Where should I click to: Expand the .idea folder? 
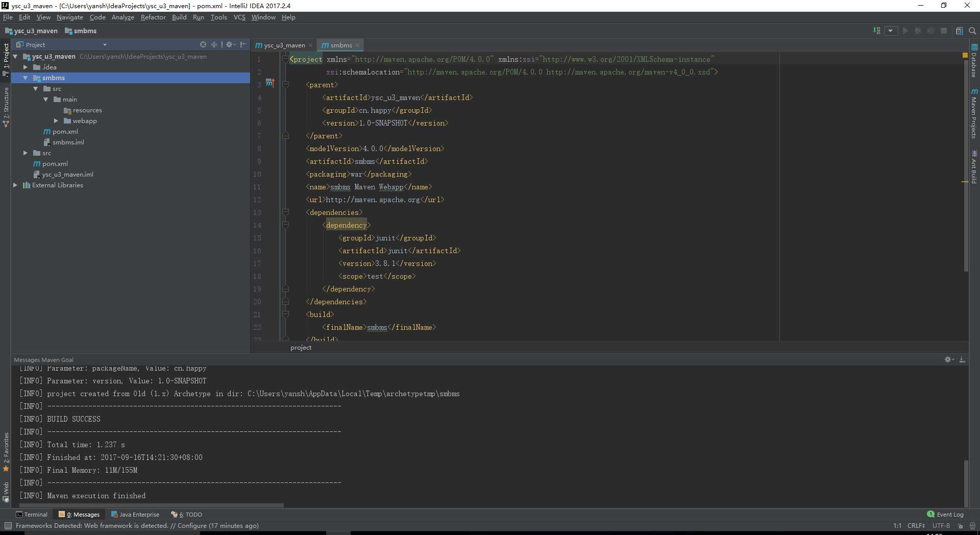[26, 67]
